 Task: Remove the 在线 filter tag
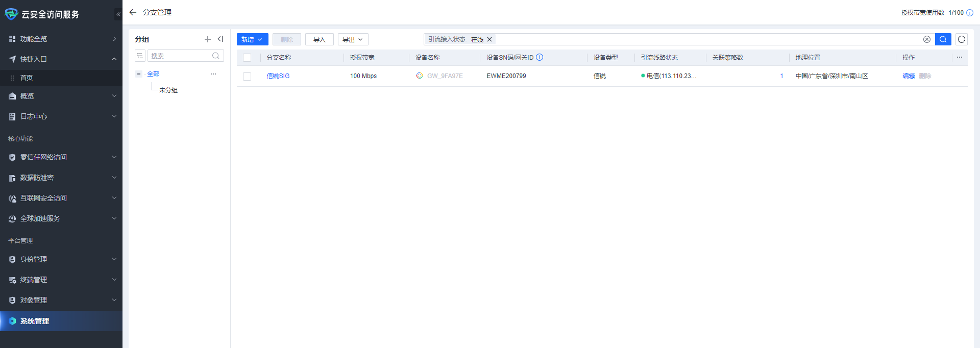coord(489,39)
